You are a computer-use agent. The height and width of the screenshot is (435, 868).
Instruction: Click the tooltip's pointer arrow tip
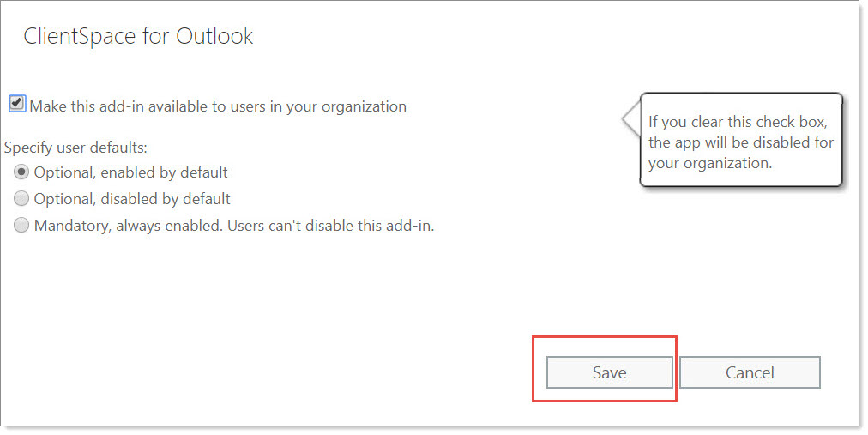tap(624, 118)
